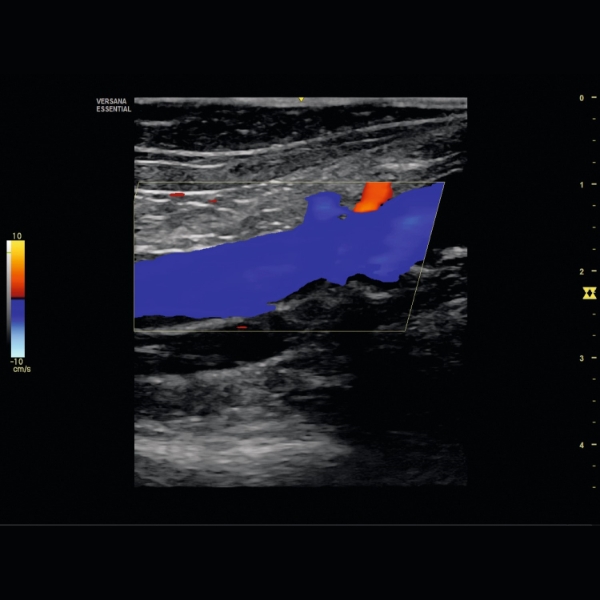Viewport: 600px width, 600px height.
Task: Click the blue lower half of color bar
Action: (x=18, y=326)
